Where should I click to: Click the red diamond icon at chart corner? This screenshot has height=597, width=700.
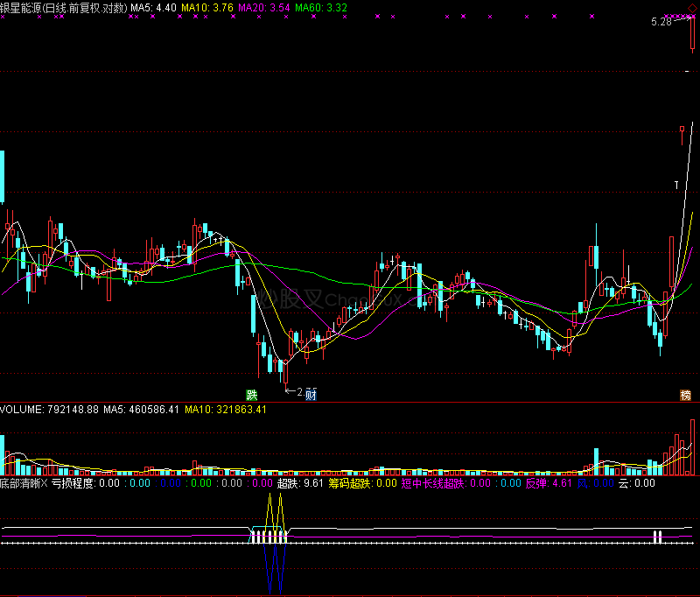click(692, 9)
